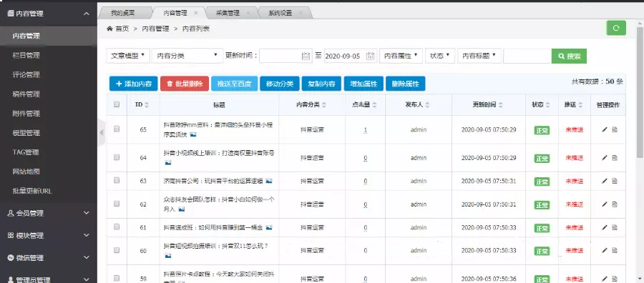Click the preview icon for ID 65
644x283 pixels.
615,129
